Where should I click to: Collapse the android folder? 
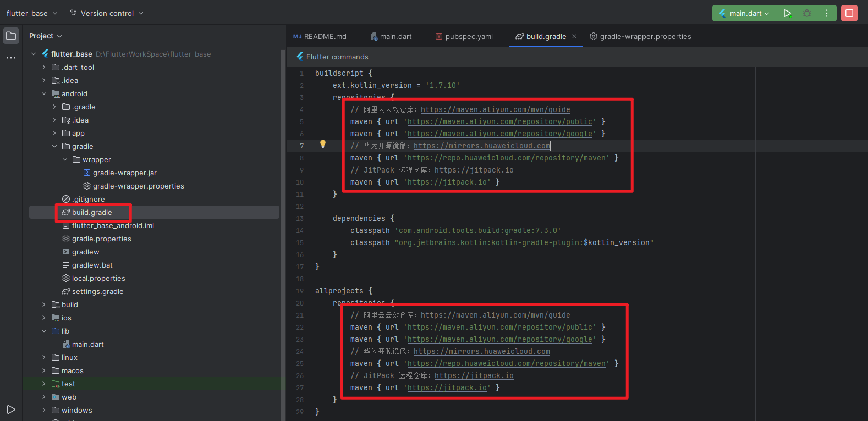point(44,93)
